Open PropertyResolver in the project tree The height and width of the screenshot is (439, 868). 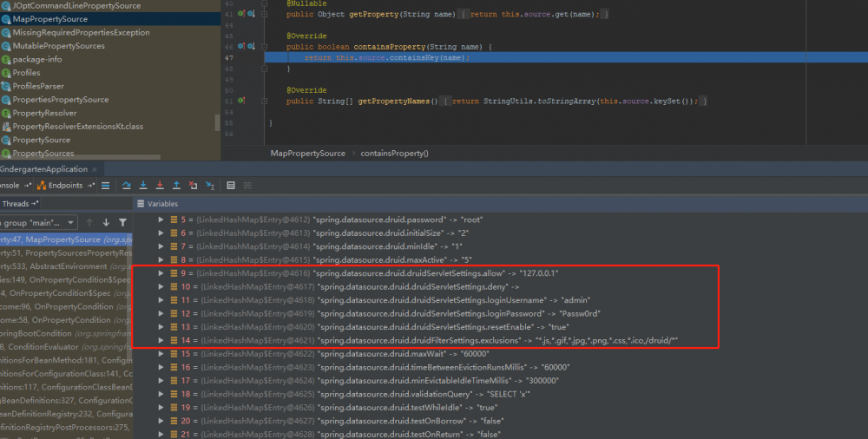click(x=44, y=113)
